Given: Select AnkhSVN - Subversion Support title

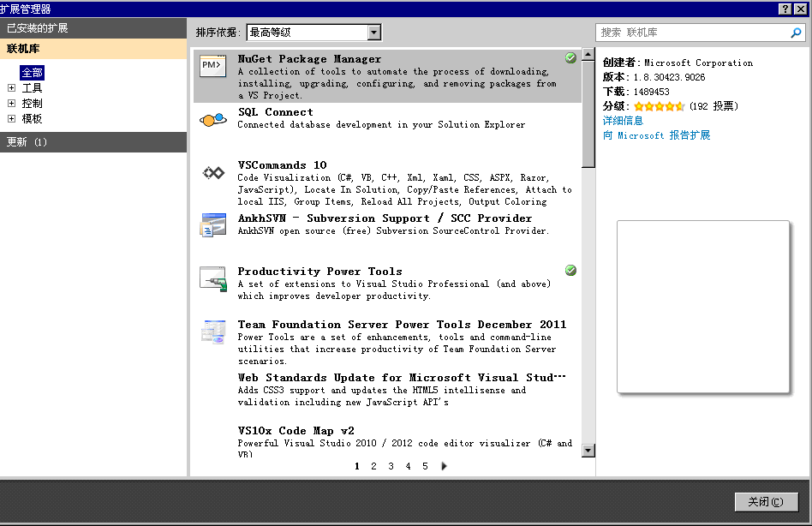Looking at the screenshot, I should [385, 218].
